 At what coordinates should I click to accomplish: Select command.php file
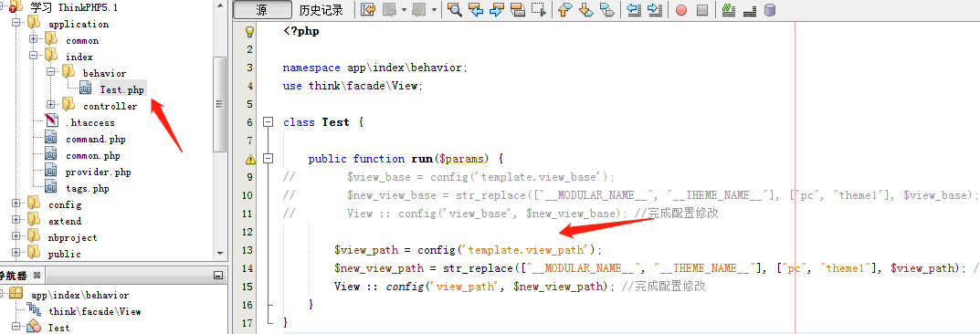coord(96,140)
